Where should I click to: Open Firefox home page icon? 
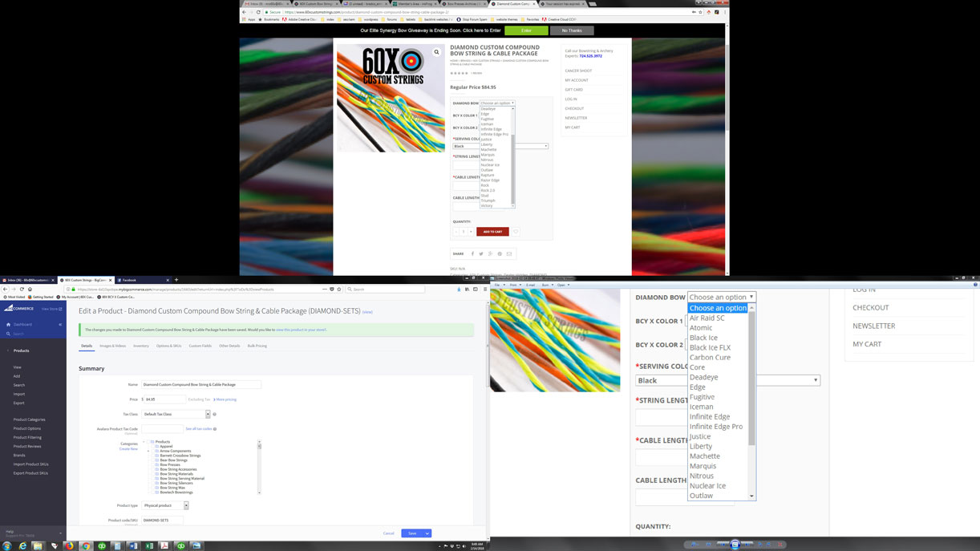(x=30, y=289)
